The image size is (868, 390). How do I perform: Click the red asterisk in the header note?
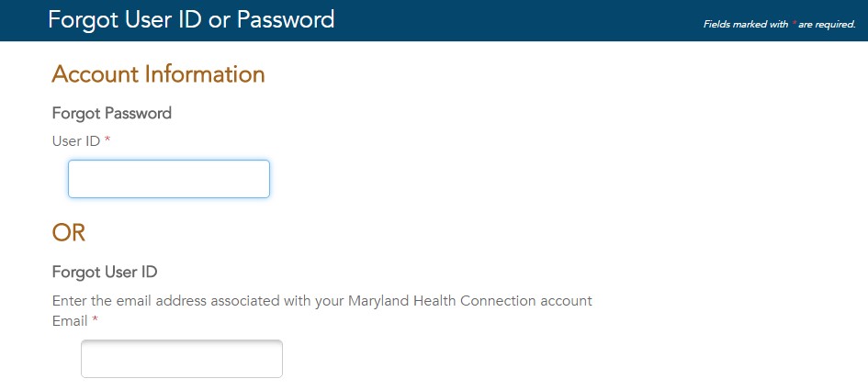click(x=794, y=24)
